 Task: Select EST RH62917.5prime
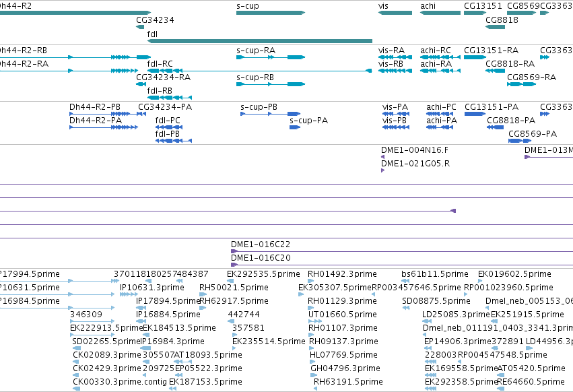point(203,308)
